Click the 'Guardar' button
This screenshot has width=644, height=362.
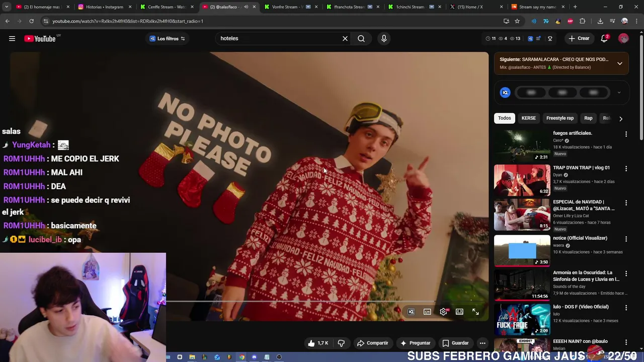[455, 343]
